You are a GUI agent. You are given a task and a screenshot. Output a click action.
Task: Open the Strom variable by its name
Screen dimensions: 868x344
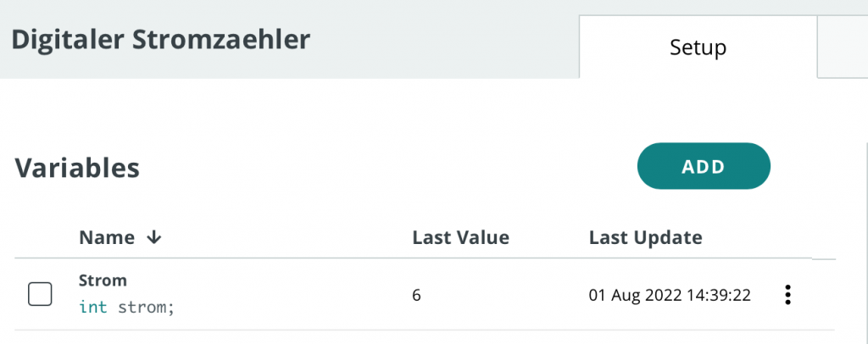103,280
